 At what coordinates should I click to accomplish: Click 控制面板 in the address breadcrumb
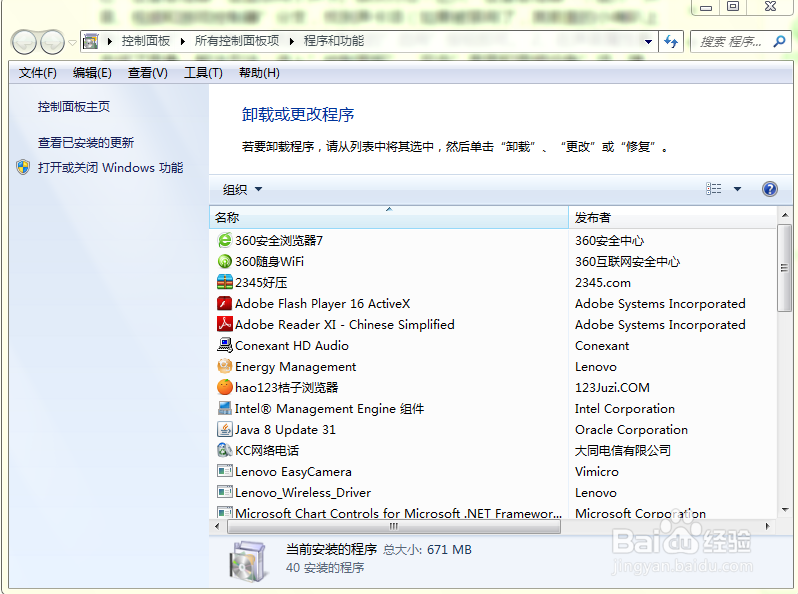tap(146, 41)
